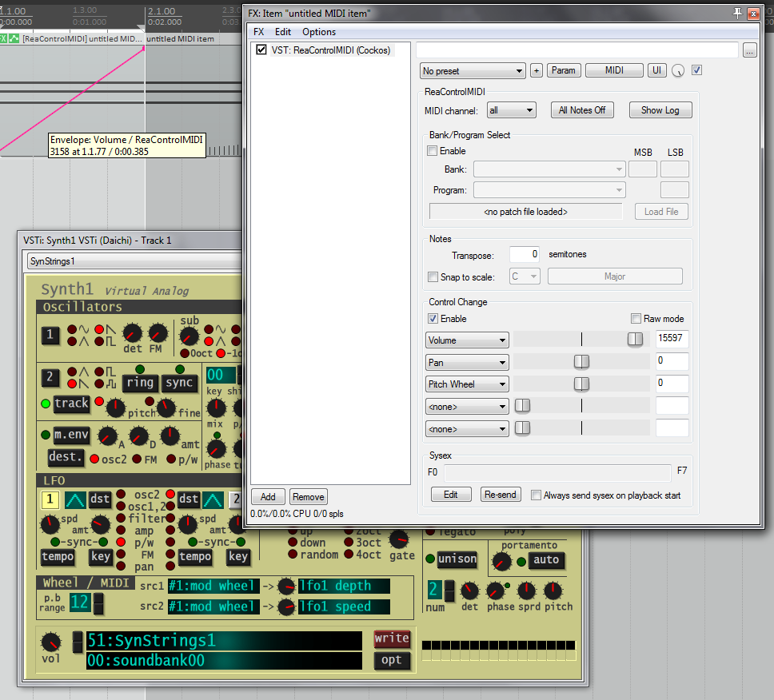Click the Remove FX button
774x700 pixels.
coord(308,497)
